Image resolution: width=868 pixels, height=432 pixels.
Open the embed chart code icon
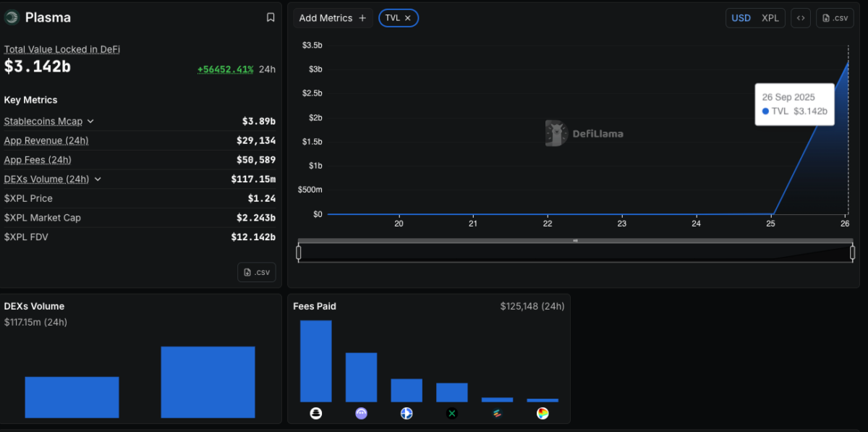pyautogui.click(x=800, y=17)
